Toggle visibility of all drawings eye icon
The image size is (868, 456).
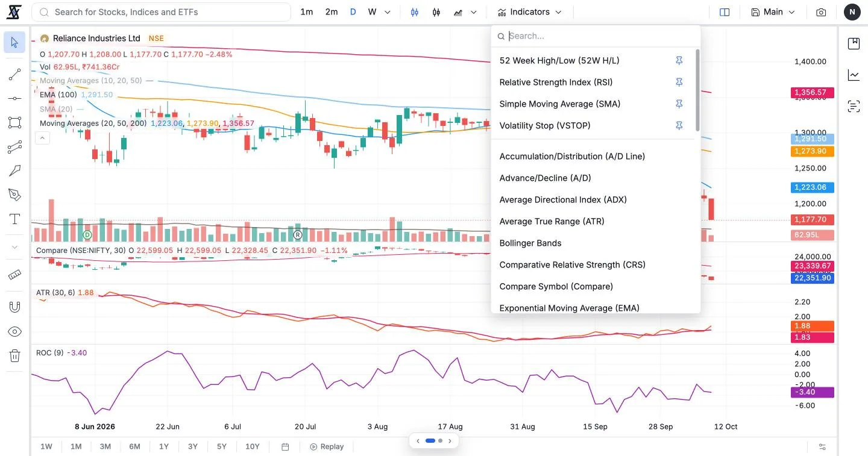pos(14,331)
